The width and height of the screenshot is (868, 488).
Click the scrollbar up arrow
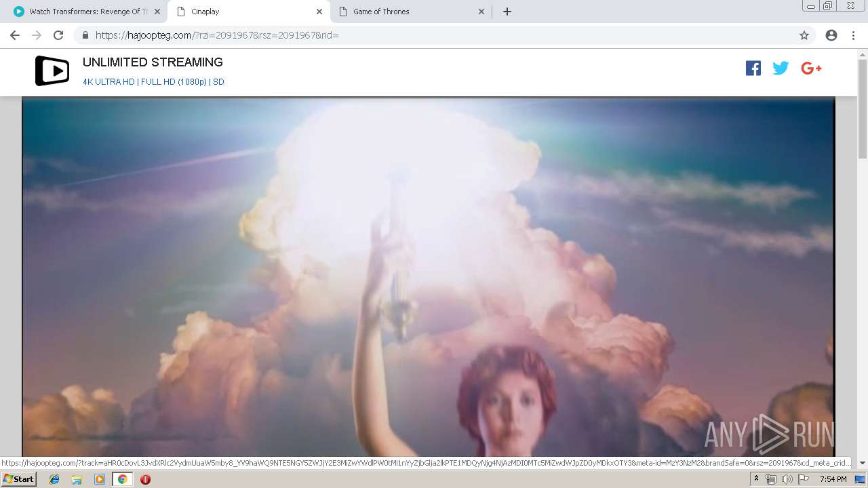click(863, 54)
